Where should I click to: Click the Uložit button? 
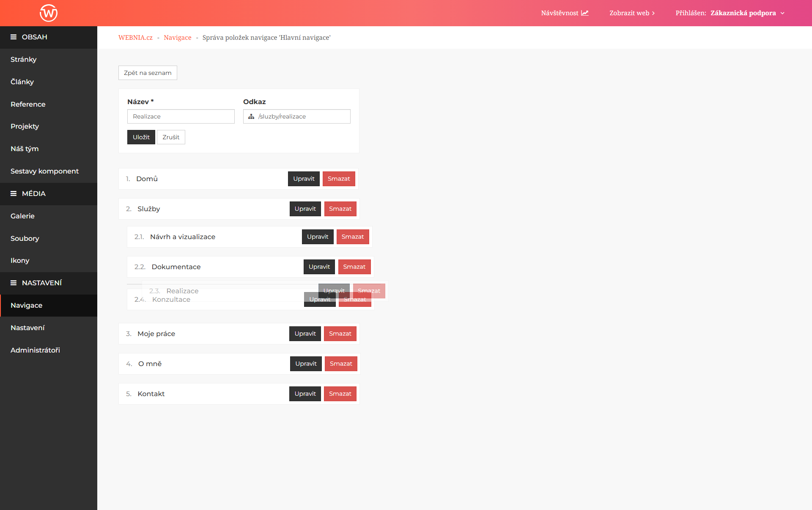(141, 137)
